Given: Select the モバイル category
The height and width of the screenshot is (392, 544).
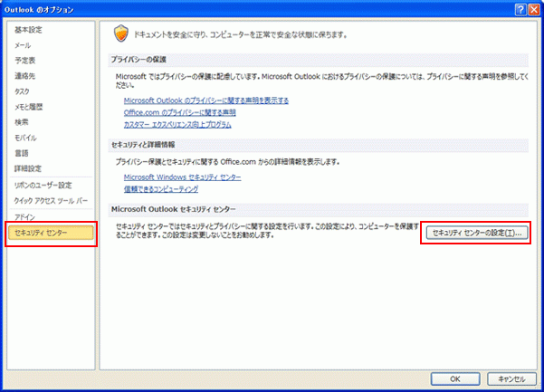Looking at the screenshot, I should (25, 138).
